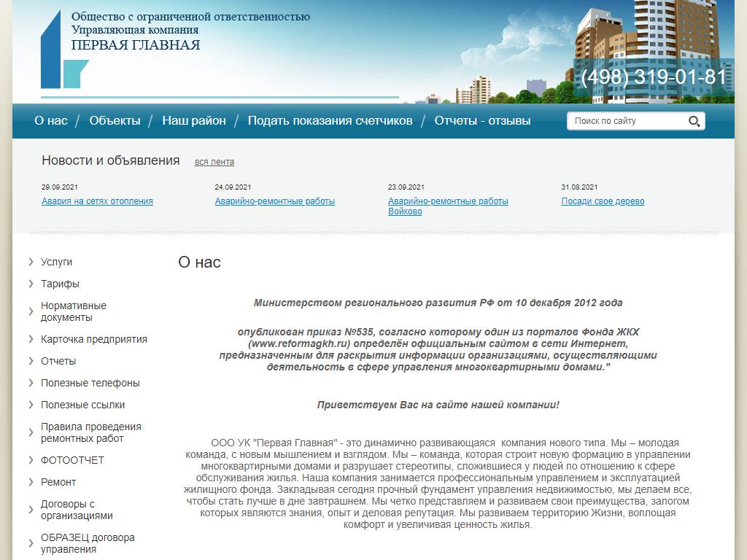Expand the 'Услуги' chevron in sidebar

pyautogui.click(x=31, y=262)
